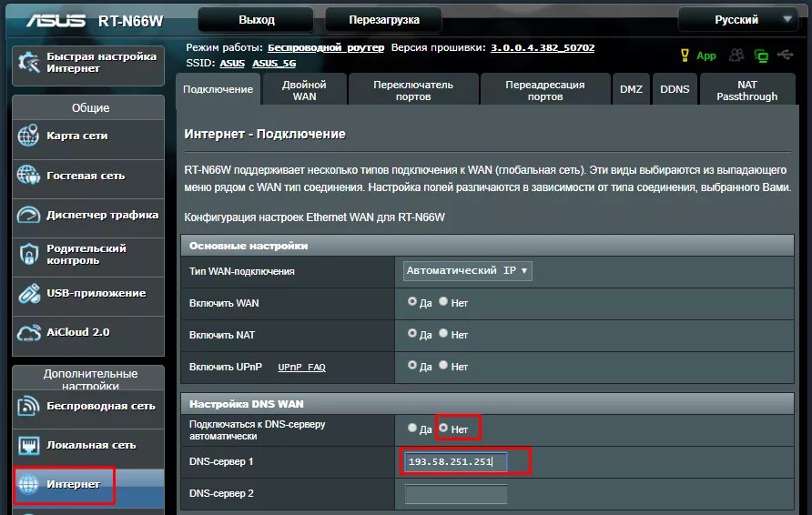Click the Гостевая сеть icon
812x515 pixels.
click(x=28, y=175)
